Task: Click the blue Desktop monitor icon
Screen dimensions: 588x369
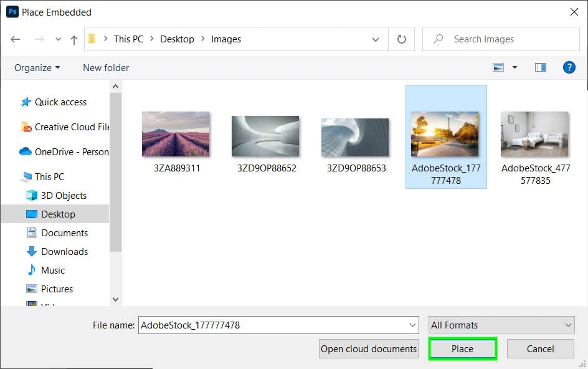Action: (x=32, y=214)
